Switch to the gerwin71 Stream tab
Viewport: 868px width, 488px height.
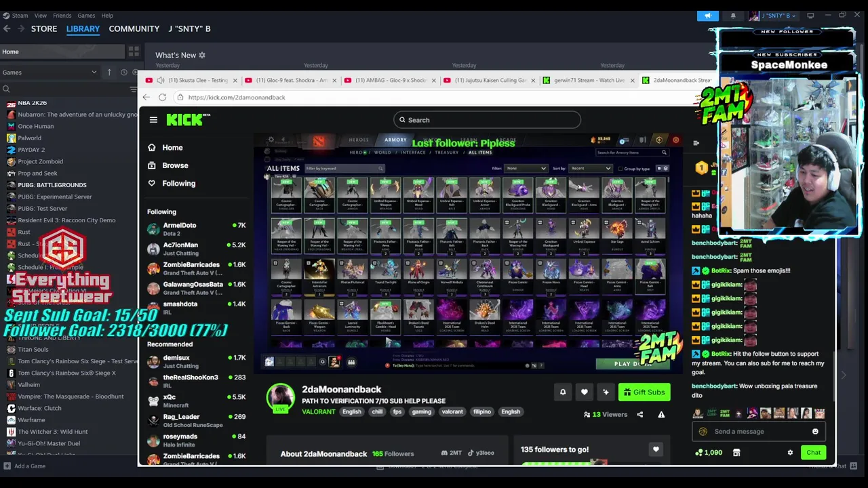pos(589,80)
